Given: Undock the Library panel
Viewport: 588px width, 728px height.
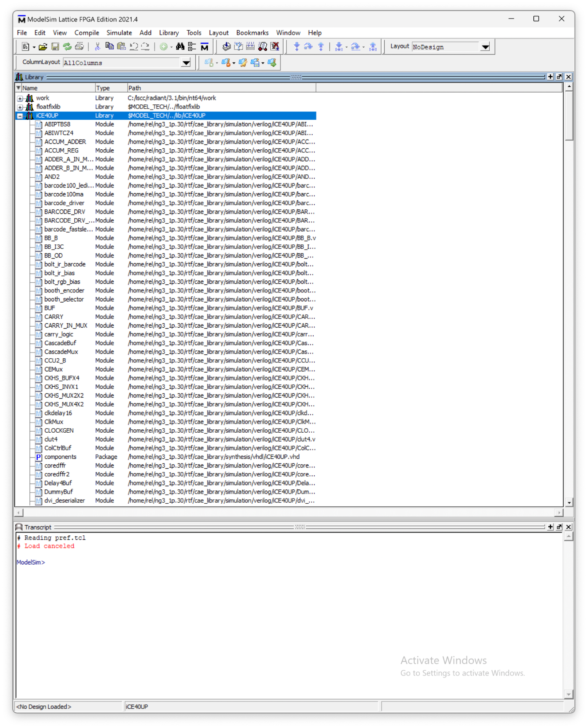Looking at the screenshot, I should [x=559, y=77].
